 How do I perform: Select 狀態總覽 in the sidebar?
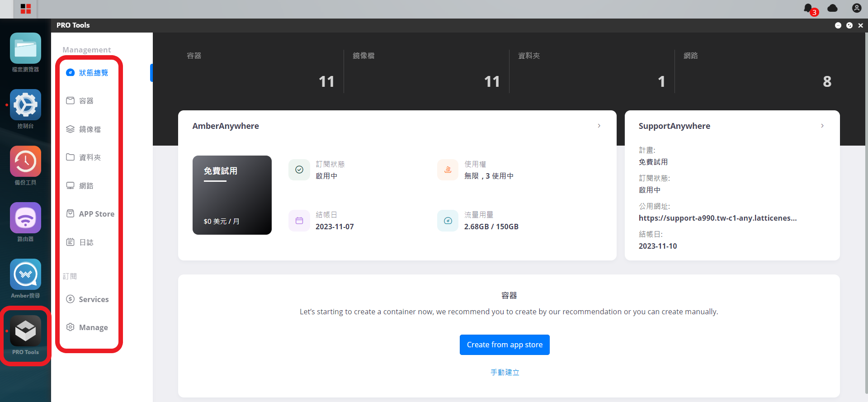(x=94, y=73)
